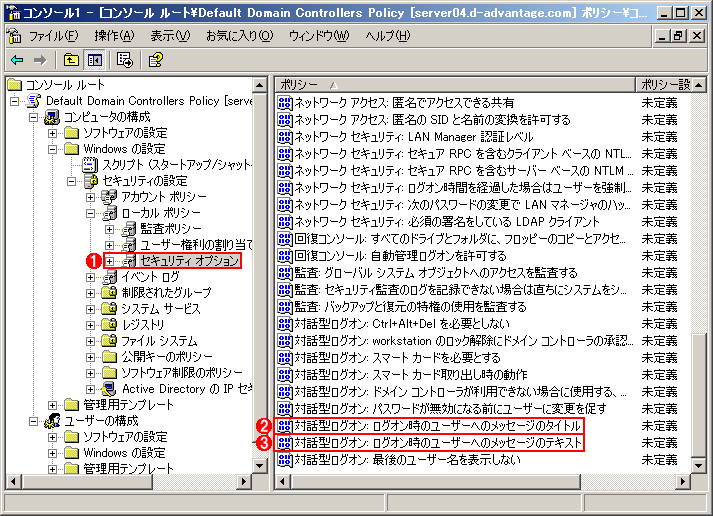Screen dimensions: 713x516
Task: Click the ポリシー設定 column header
Action: point(663,85)
